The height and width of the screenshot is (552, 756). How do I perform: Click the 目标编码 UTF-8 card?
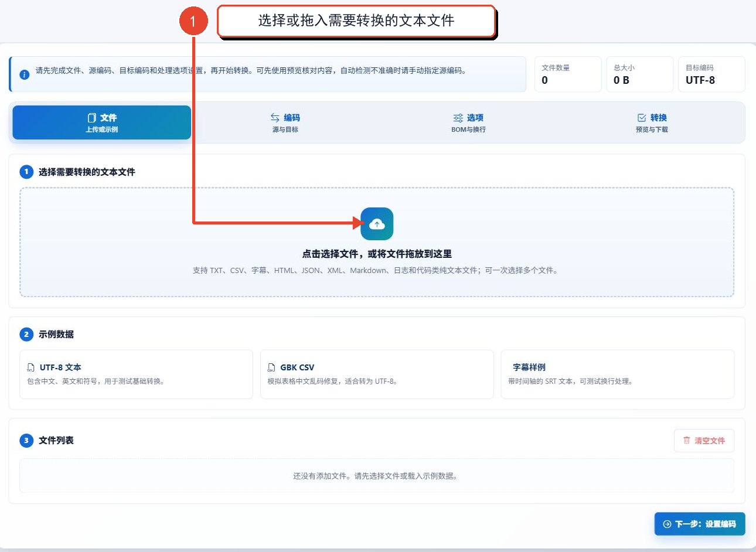711,74
